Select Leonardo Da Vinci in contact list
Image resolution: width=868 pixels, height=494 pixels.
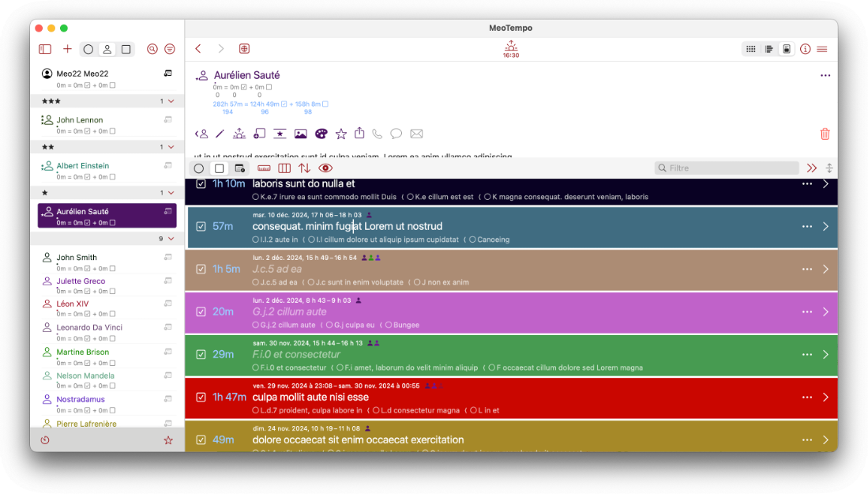(x=88, y=327)
